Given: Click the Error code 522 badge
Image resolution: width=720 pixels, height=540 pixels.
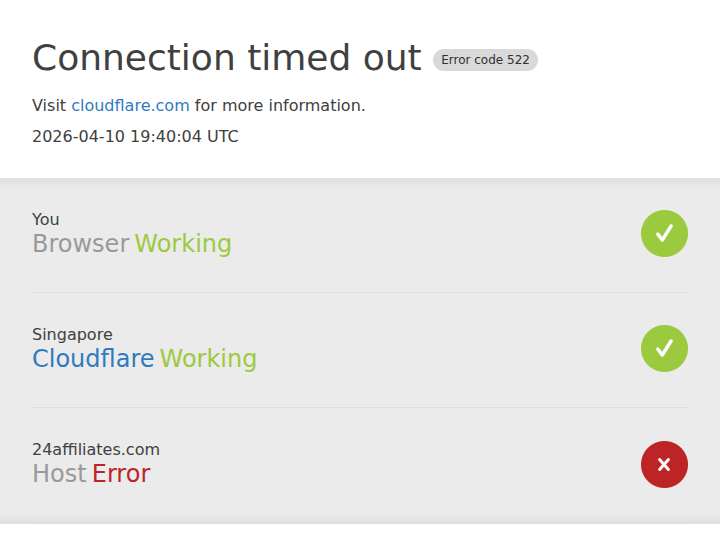Looking at the screenshot, I should point(485,60).
